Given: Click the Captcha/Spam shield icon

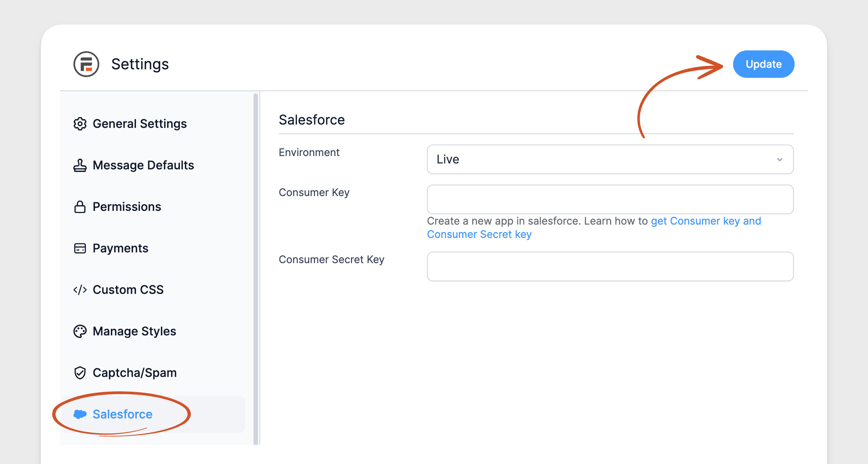Looking at the screenshot, I should 80,373.
